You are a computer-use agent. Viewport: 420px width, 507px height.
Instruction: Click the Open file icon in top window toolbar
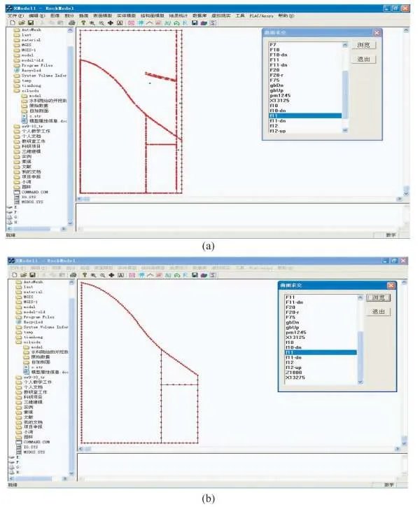[x=21, y=22]
